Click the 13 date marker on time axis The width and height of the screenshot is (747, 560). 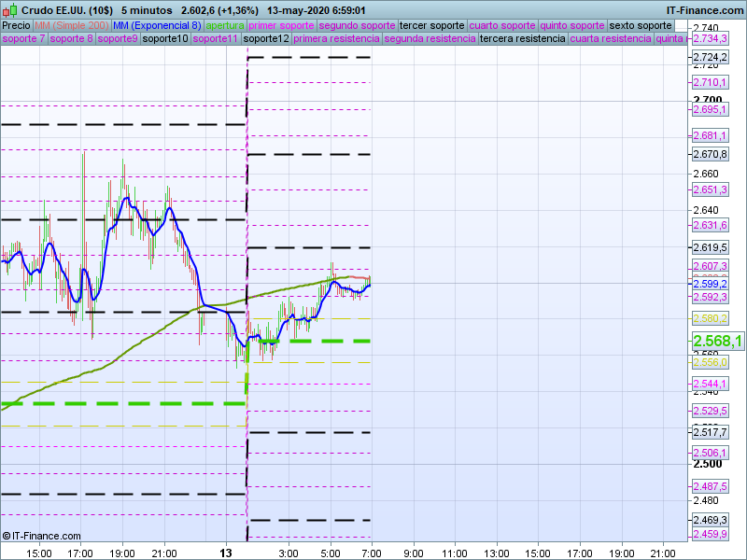pos(225,553)
